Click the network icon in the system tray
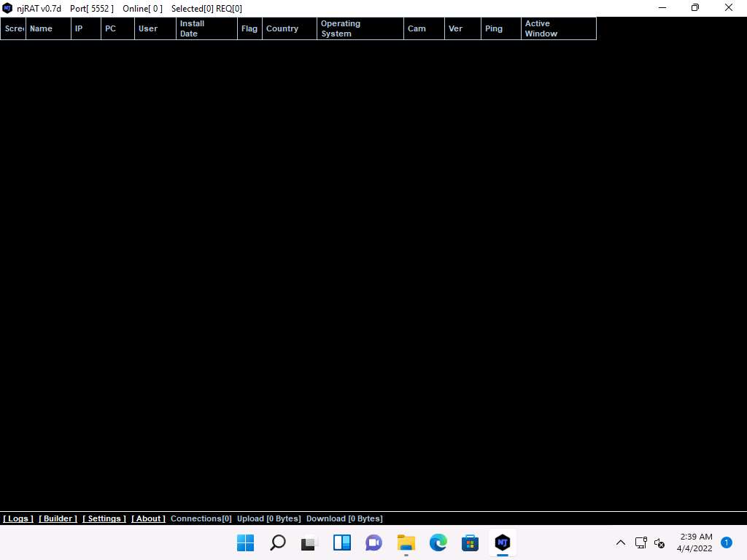 pos(641,542)
